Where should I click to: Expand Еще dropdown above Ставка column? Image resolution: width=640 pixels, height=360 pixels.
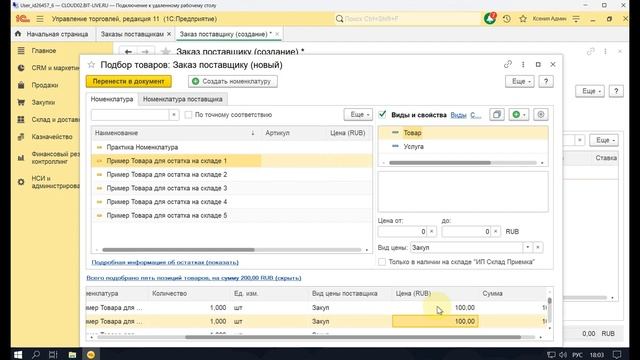pos(604,140)
